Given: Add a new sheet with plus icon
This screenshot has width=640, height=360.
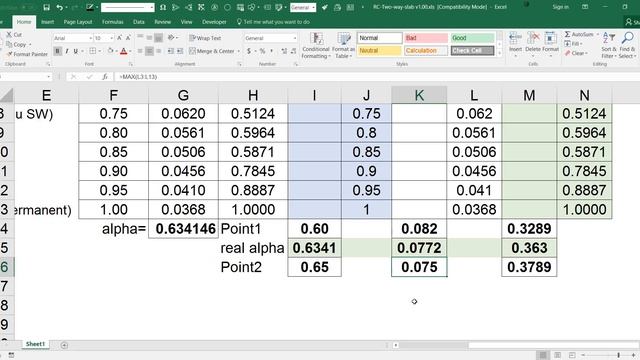Looking at the screenshot, I should 64,345.
